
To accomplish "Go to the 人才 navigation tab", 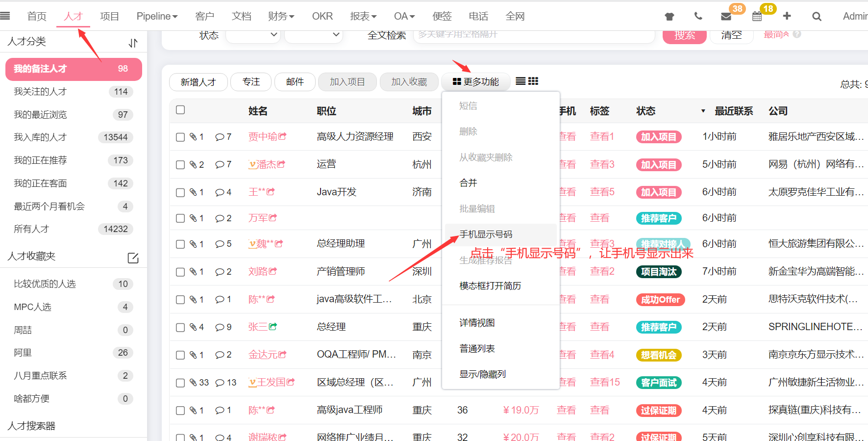I will (x=74, y=16).
